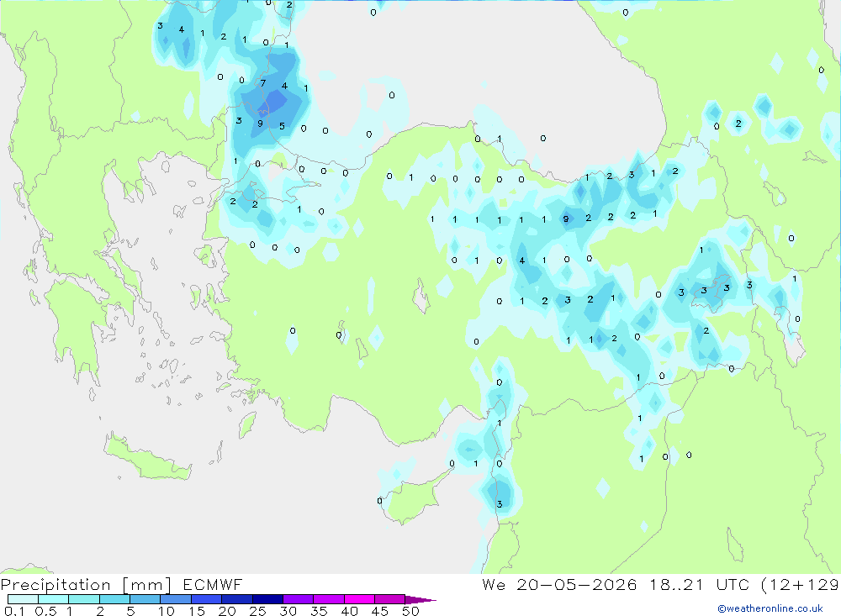Viewport: 841px width, 616px height.
Task: Click the legend scale label '0.1'
Action: coord(14,611)
